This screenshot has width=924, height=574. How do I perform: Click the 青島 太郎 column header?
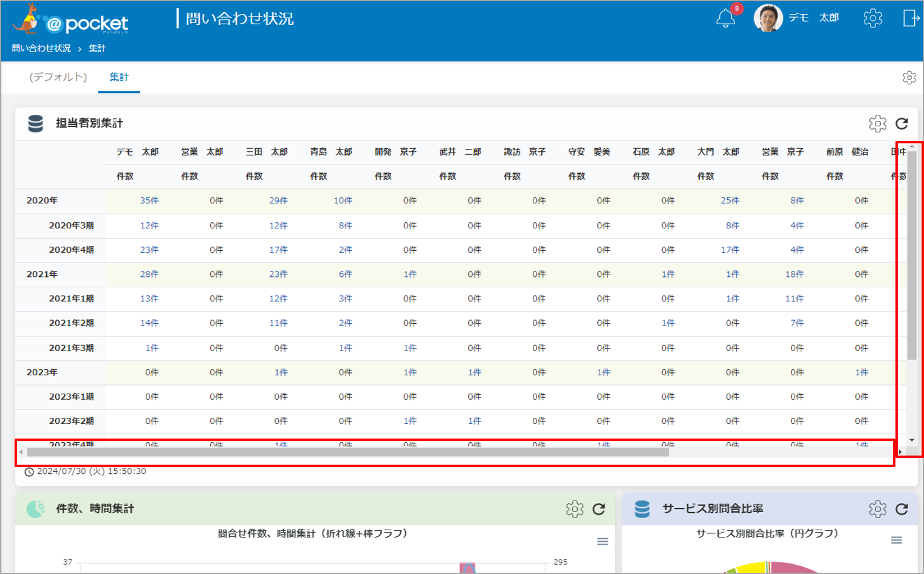pos(330,152)
